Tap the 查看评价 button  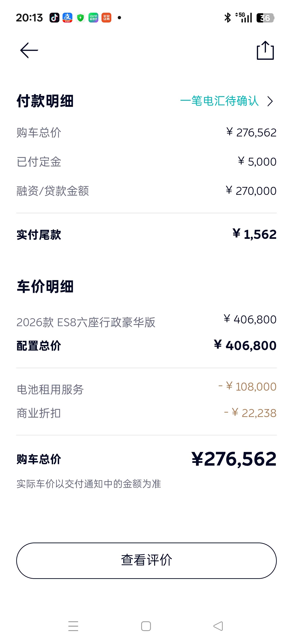click(x=146, y=561)
